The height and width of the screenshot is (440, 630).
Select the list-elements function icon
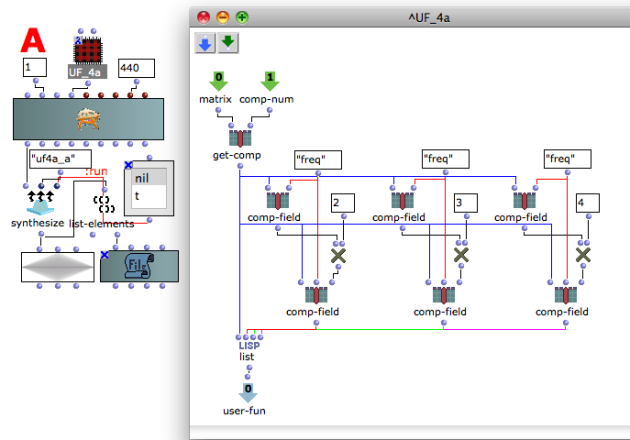coord(104,204)
